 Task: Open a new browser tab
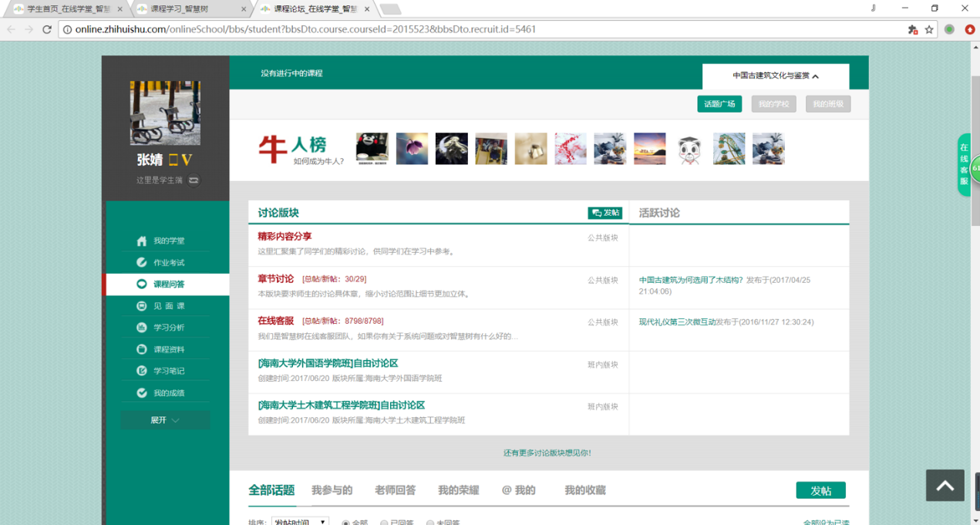[390, 9]
